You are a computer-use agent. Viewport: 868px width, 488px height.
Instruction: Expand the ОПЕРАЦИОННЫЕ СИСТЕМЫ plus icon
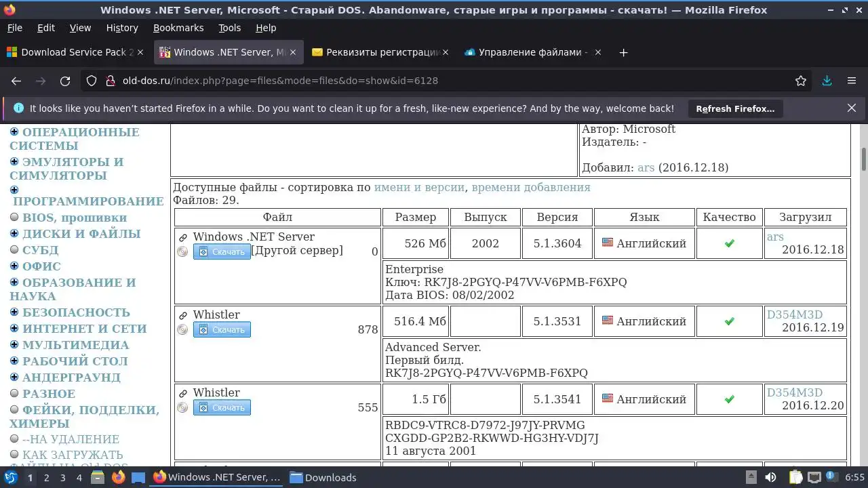point(14,132)
